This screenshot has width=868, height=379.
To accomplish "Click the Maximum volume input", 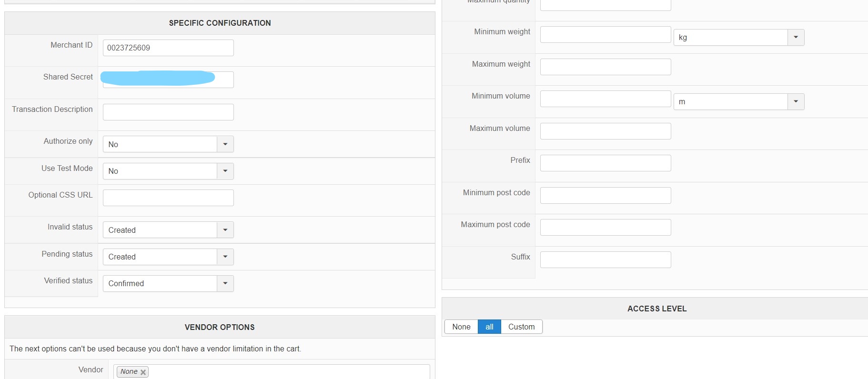I will [x=605, y=131].
